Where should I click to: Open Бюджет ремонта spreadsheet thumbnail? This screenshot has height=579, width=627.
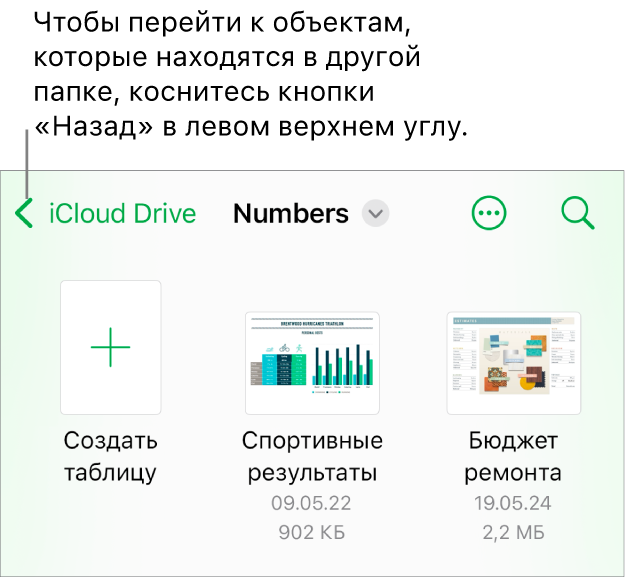513,363
